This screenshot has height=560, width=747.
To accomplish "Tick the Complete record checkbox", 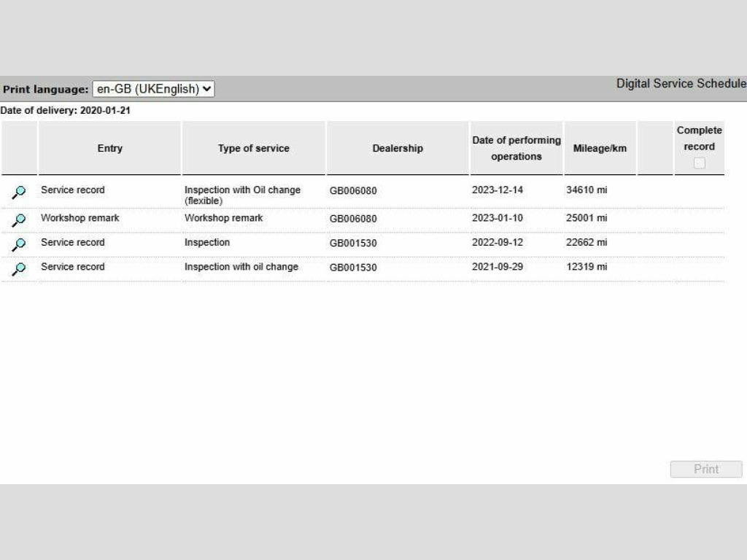I will [700, 163].
